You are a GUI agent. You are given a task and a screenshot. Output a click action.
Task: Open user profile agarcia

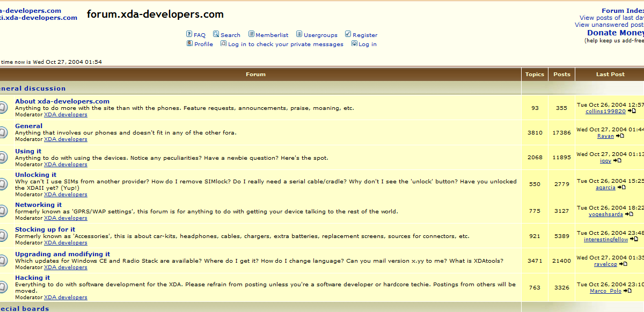[605, 188]
